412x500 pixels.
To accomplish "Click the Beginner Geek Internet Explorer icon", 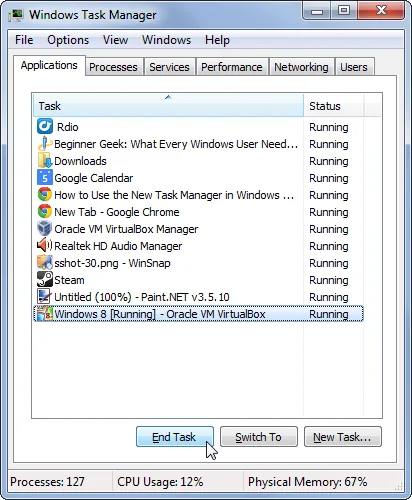I will (x=45, y=144).
